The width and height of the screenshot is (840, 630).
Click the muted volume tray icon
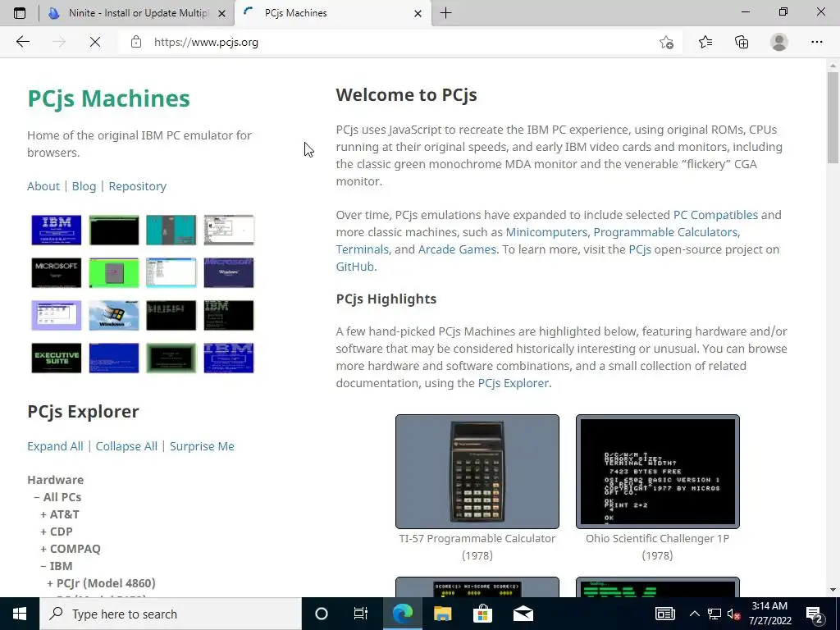[733, 614]
